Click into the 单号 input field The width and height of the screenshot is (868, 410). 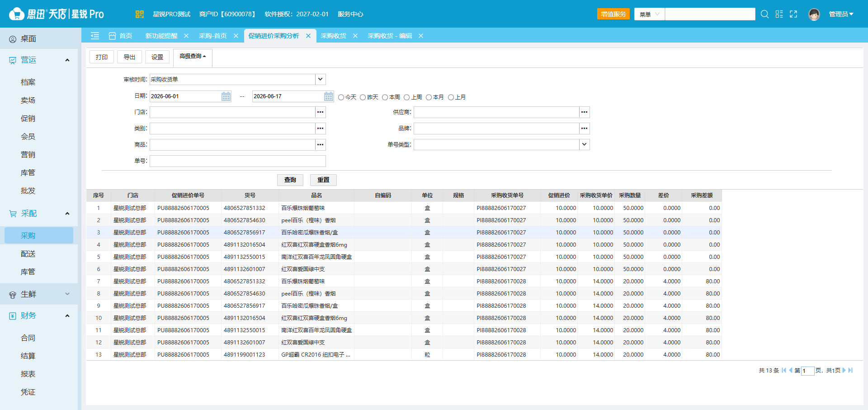tap(238, 161)
